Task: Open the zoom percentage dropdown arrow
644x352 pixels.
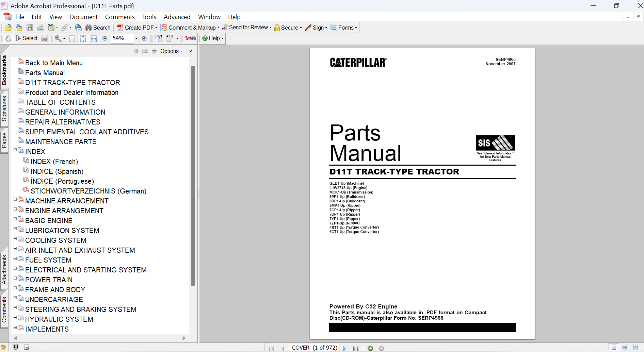Action: point(136,38)
